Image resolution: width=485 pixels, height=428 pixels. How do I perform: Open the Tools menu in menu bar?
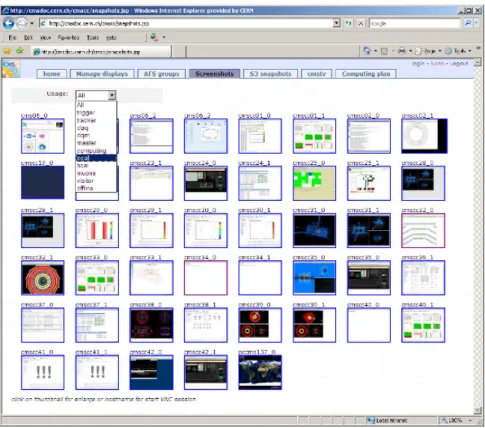(x=93, y=38)
